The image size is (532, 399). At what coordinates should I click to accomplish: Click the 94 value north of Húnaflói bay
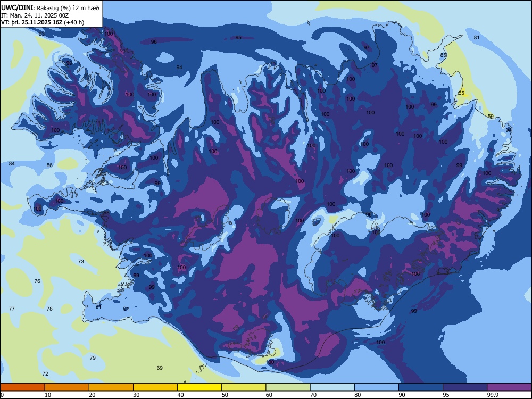179,68
